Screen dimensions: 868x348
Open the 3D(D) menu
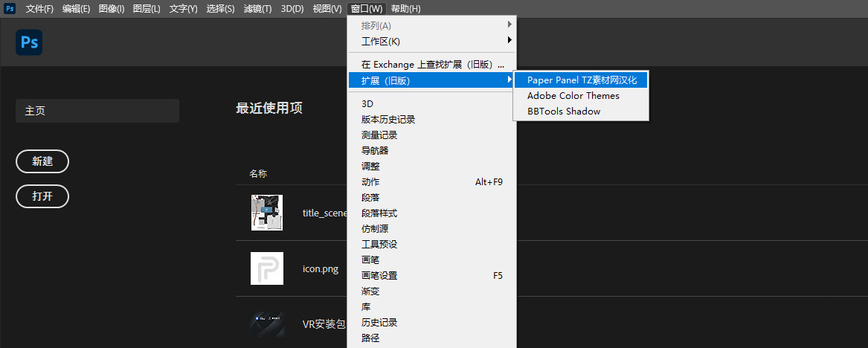tap(292, 9)
